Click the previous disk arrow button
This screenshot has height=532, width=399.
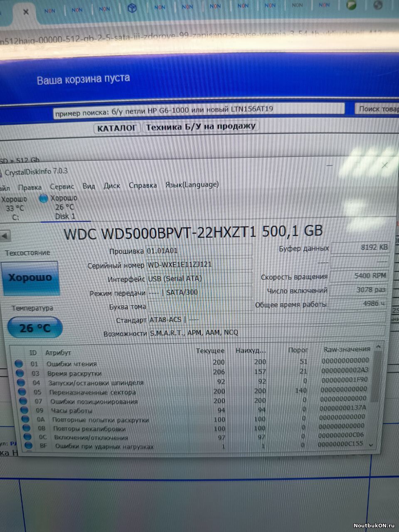tap(5, 236)
